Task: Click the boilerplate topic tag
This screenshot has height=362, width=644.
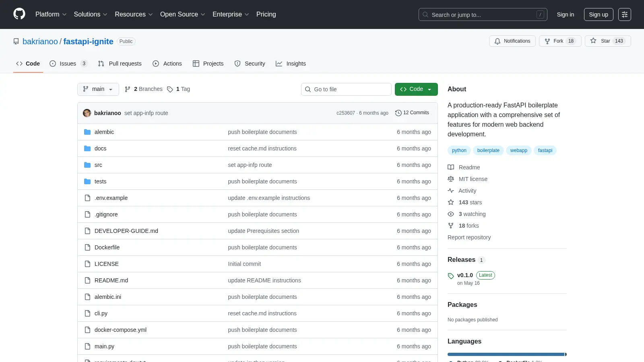Action: 488,150
